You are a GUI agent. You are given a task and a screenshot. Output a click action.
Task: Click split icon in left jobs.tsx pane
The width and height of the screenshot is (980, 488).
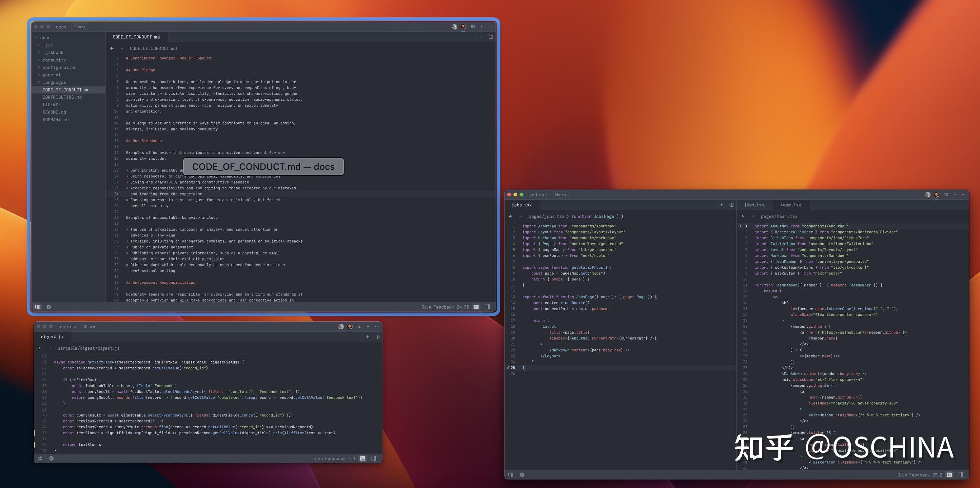(731, 205)
